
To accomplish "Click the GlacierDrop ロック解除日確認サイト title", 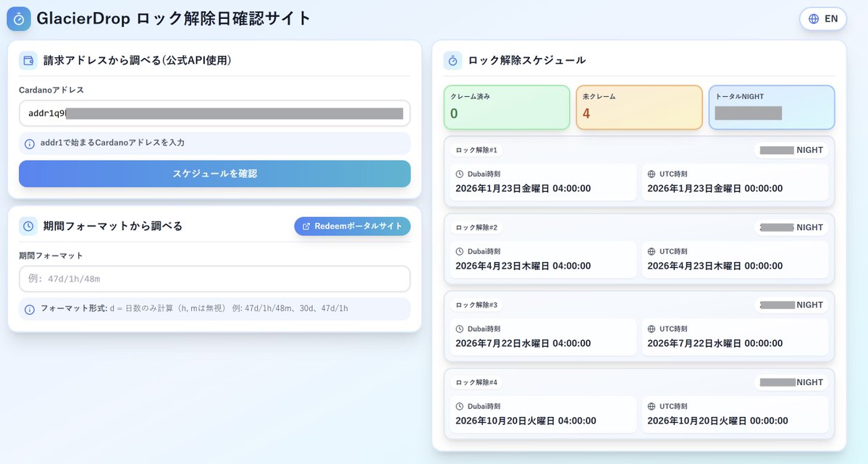I will [173, 19].
